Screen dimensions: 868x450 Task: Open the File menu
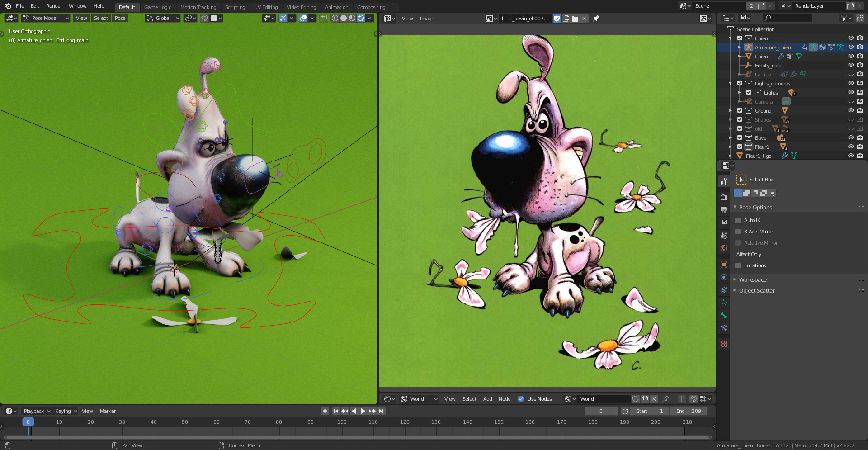20,6
